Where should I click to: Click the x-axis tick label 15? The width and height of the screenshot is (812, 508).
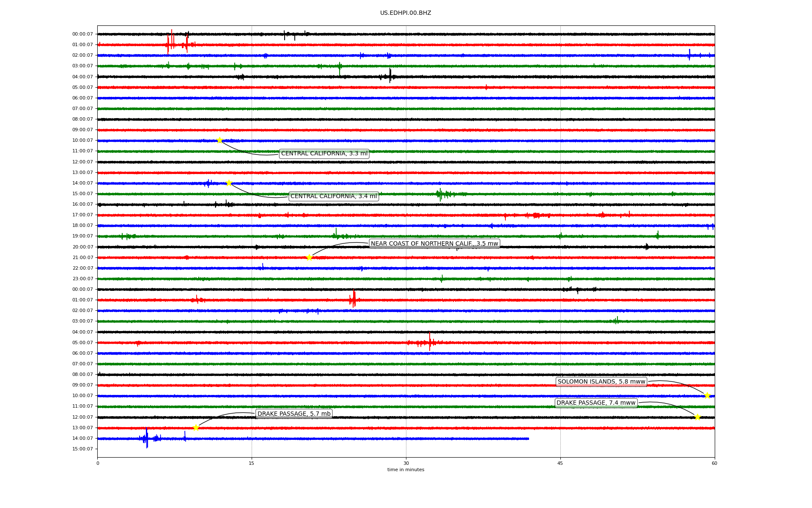[252, 463]
